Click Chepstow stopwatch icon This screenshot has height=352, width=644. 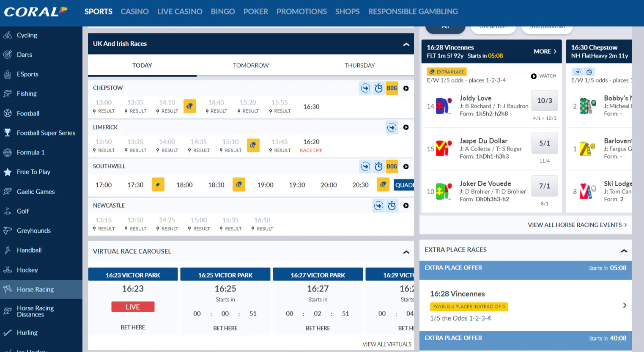pyautogui.click(x=379, y=88)
